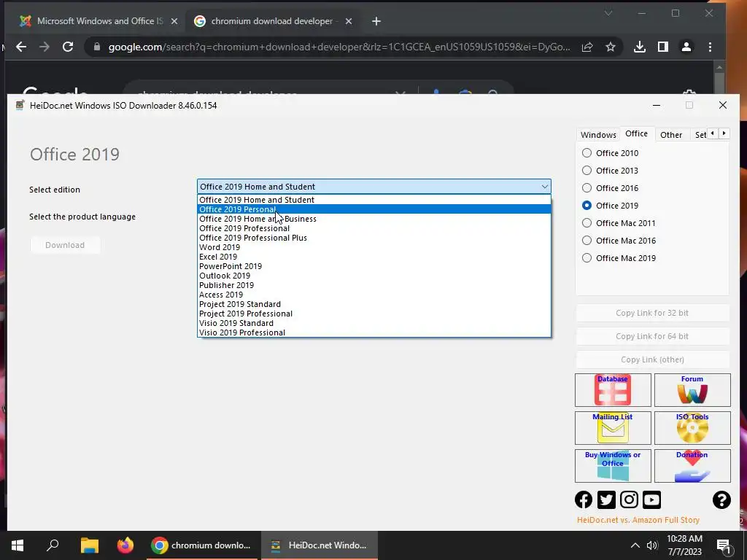Open Chrome profile avatar icon

tap(686, 47)
